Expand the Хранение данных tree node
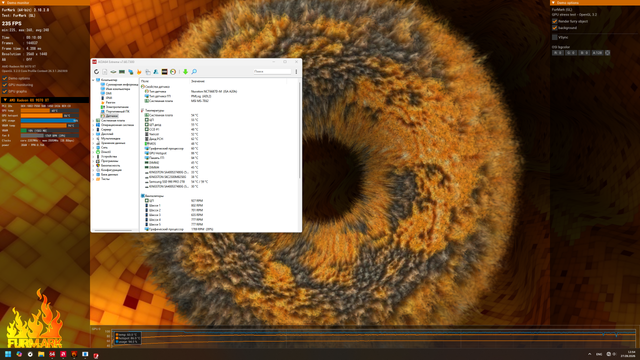640x360 pixels. click(x=93, y=143)
